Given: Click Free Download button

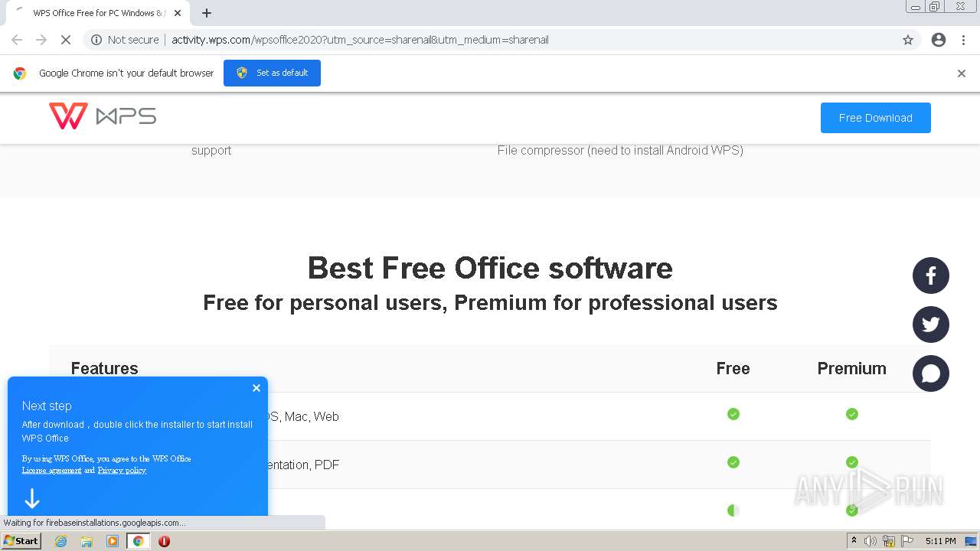Looking at the screenshot, I should [x=876, y=118].
